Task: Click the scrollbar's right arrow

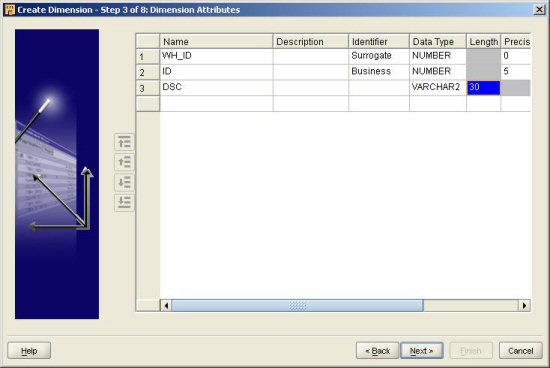Action: (524, 306)
